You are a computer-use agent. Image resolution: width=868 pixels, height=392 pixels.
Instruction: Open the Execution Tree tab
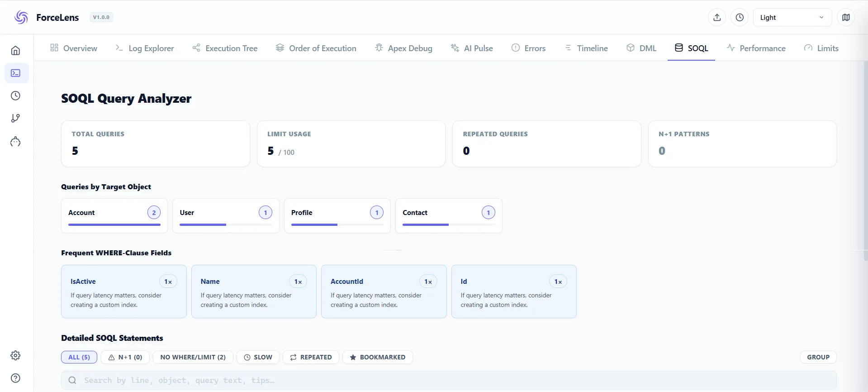click(225, 48)
